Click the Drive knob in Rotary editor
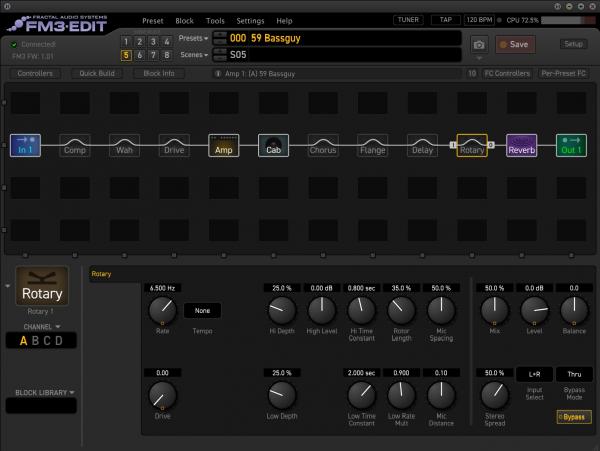Screen dimensions: 600x451 coord(162,396)
